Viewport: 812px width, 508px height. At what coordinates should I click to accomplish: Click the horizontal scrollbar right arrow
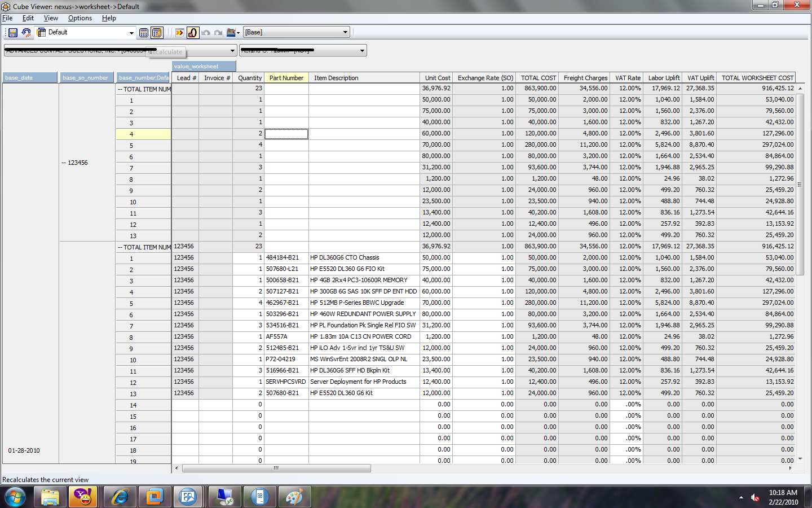tap(789, 468)
